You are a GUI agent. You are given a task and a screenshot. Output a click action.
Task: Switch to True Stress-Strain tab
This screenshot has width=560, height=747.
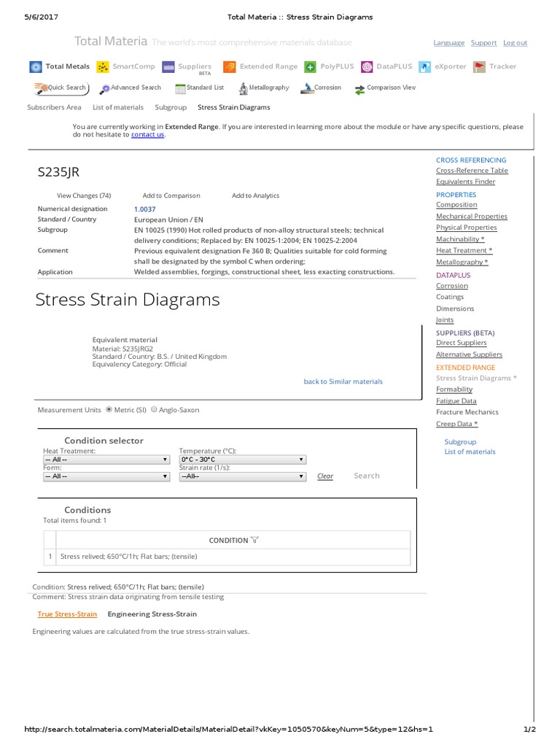(x=67, y=614)
